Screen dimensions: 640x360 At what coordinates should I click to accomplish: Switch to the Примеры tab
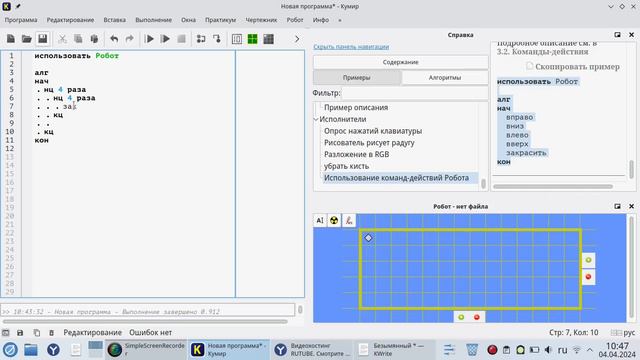357,78
